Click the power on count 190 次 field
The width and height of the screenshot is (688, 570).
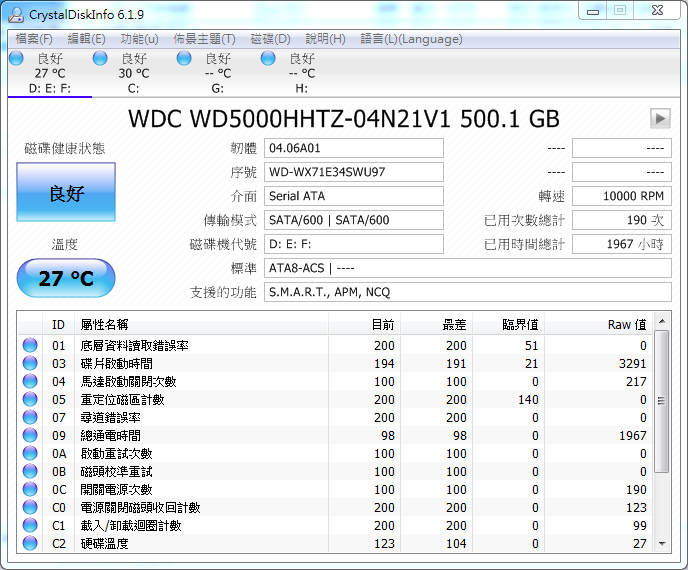click(622, 220)
